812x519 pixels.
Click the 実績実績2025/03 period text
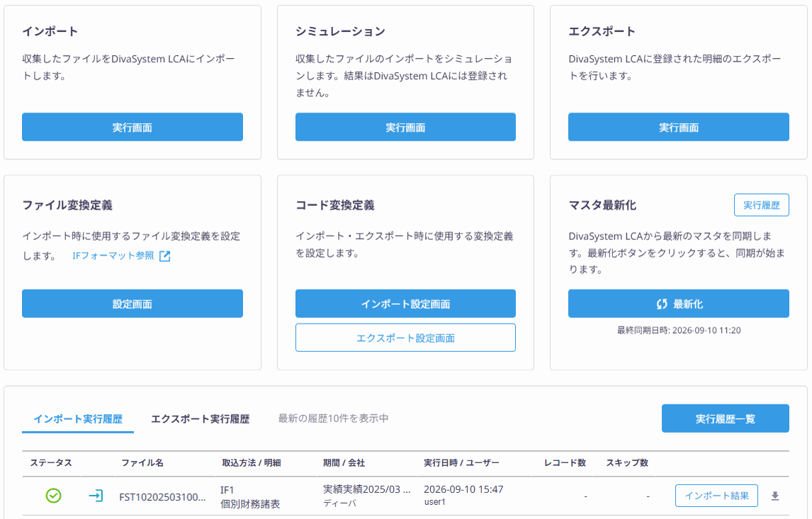366,489
